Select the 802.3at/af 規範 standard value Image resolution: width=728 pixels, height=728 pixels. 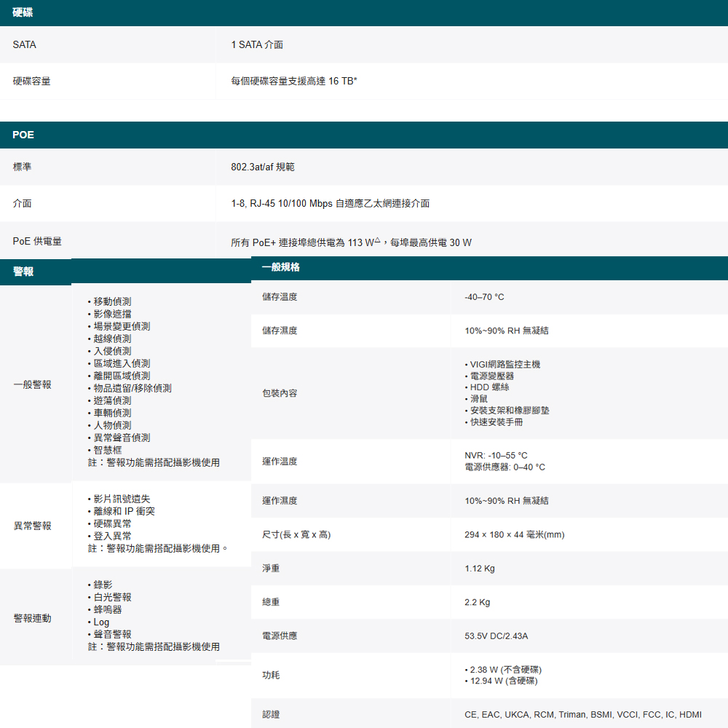click(263, 167)
